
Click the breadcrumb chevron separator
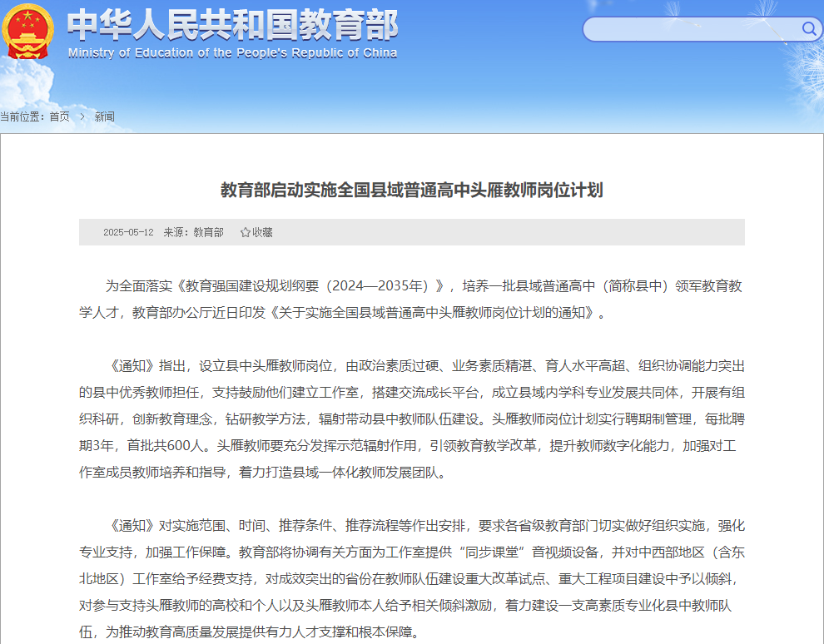tap(82, 116)
